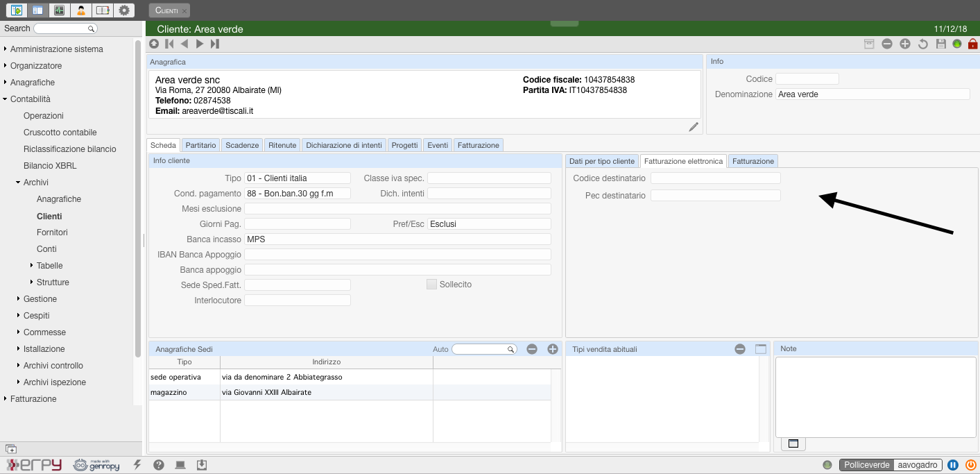
Task: Click the green status light icon
Action: click(x=958, y=44)
